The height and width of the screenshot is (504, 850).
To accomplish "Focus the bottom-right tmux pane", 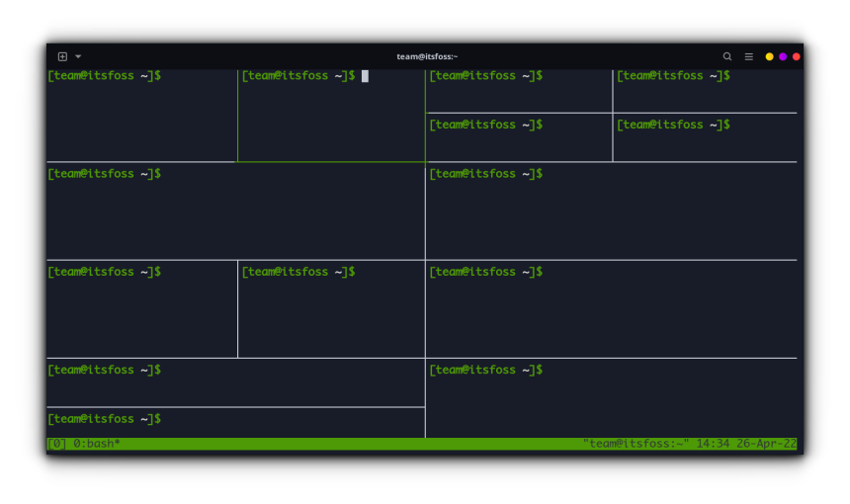I will 611,400.
